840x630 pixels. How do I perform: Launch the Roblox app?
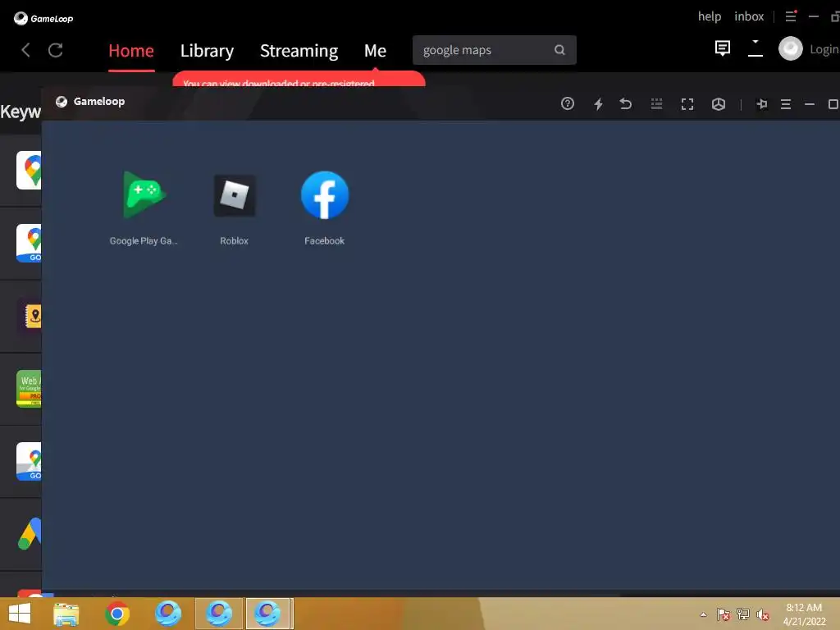click(234, 195)
